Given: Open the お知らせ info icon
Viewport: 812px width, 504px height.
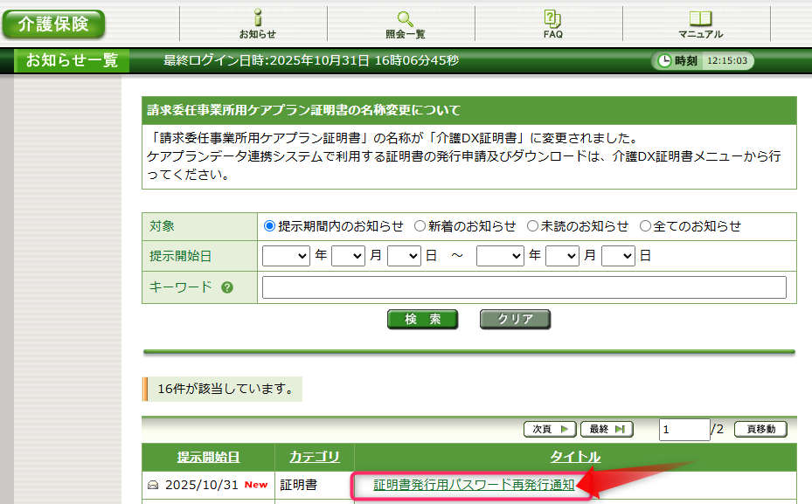Looking at the screenshot, I should point(257,18).
